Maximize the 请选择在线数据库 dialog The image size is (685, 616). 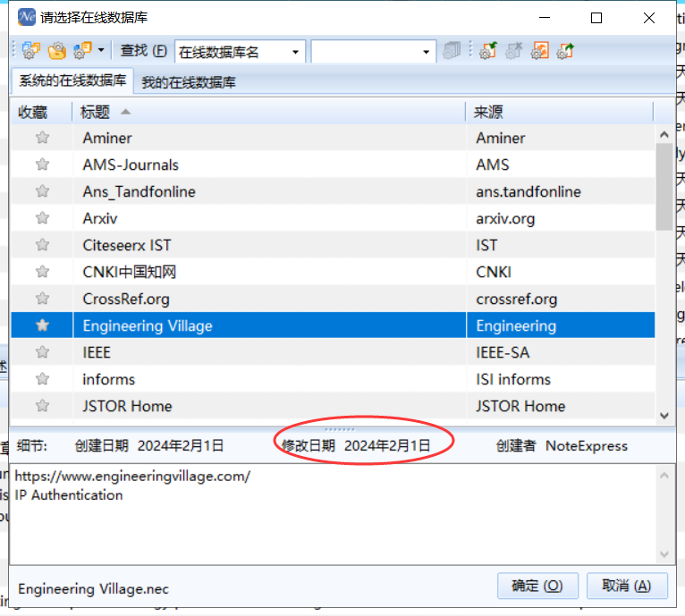coord(596,18)
